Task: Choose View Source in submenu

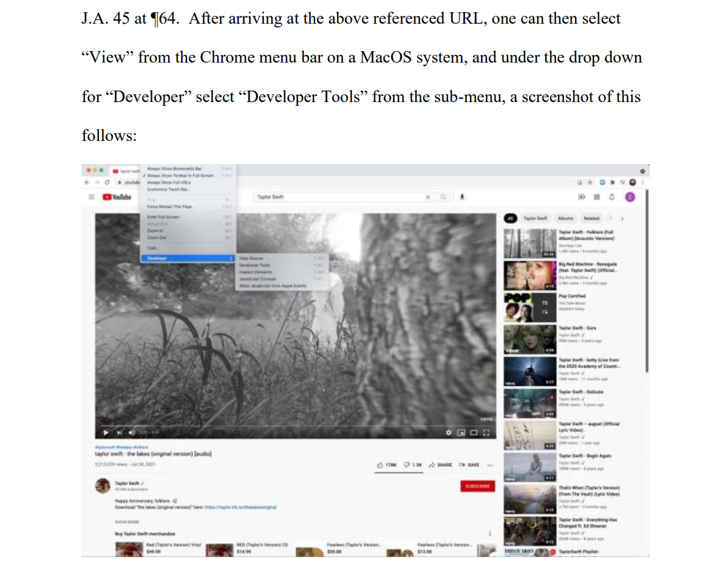Action: [x=251, y=258]
